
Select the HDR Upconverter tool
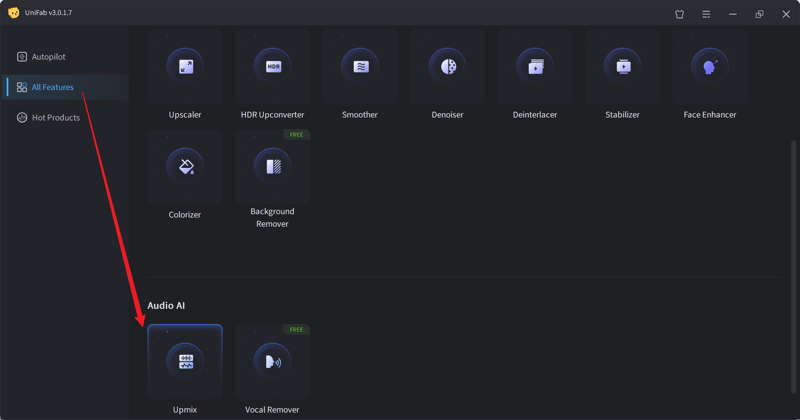coord(272,67)
